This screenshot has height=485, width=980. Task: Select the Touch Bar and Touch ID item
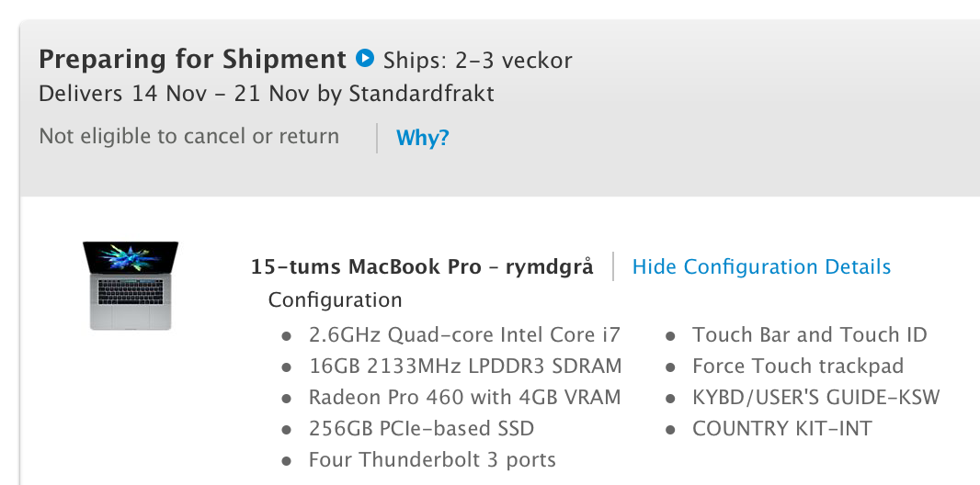pyautogui.click(x=809, y=335)
